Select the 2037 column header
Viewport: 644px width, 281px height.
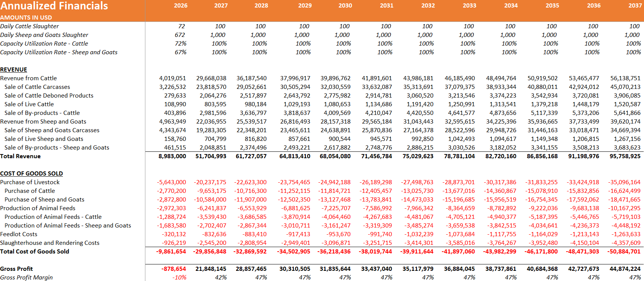635,6
